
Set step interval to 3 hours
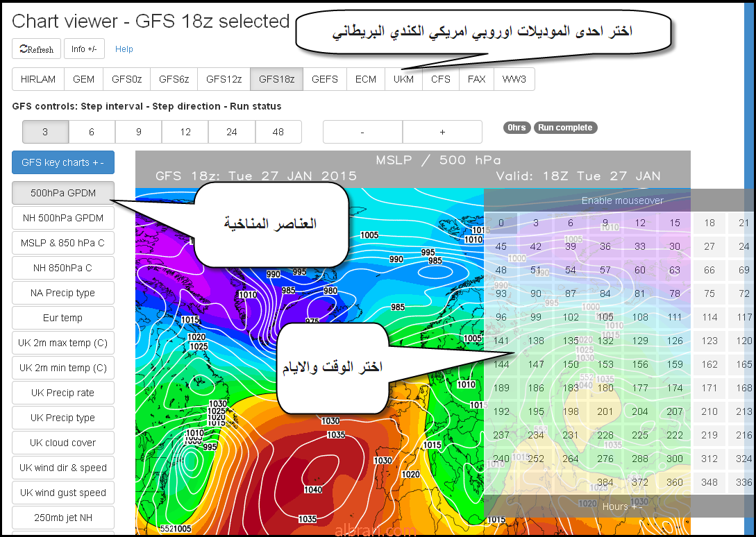(45, 132)
